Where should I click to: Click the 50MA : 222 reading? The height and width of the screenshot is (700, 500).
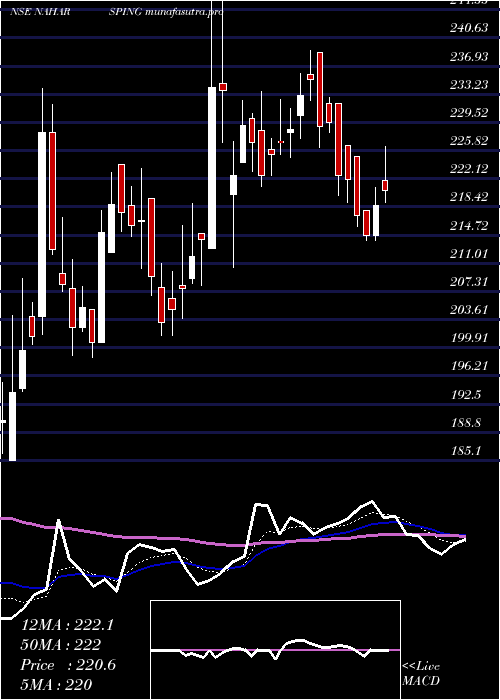tap(60, 645)
